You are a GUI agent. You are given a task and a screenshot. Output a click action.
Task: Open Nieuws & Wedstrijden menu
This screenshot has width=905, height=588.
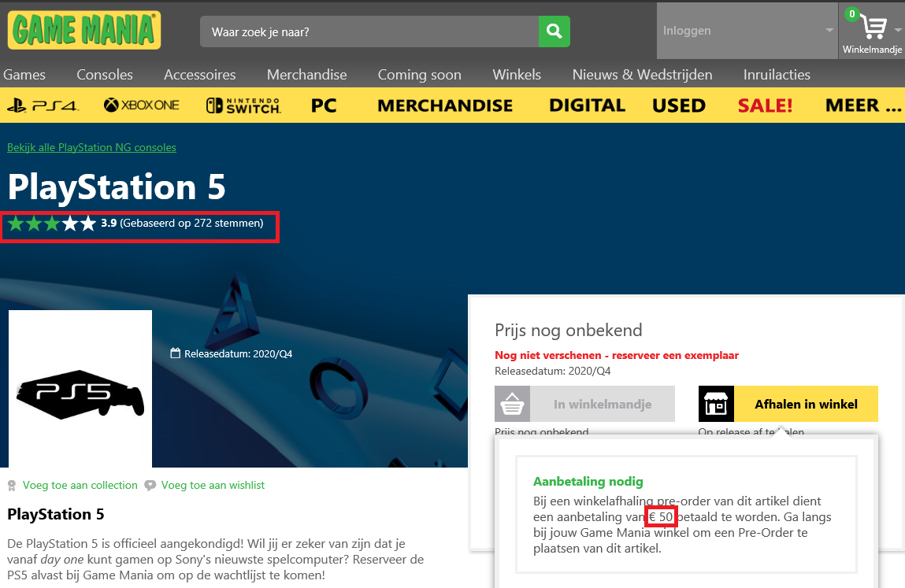click(643, 75)
